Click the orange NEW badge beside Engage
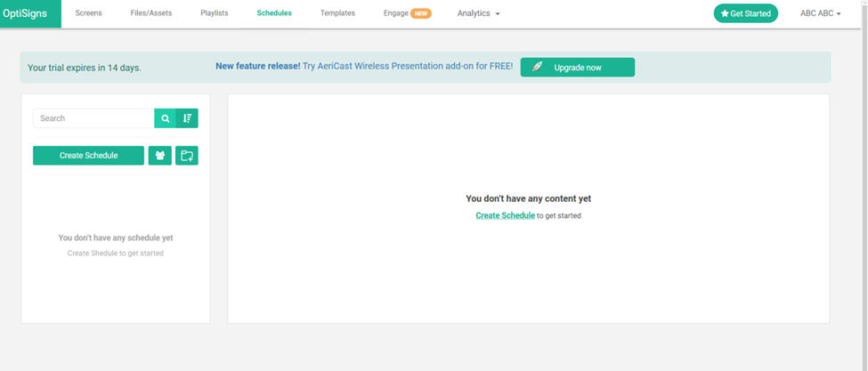868x371 pixels. [x=420, y=13]
